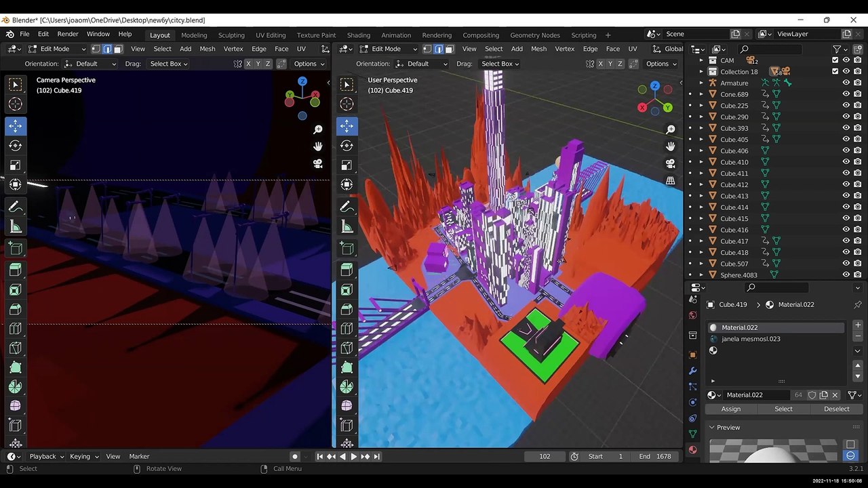Select the Loop Cut tool in the left viewport

[x=15, y=329]
